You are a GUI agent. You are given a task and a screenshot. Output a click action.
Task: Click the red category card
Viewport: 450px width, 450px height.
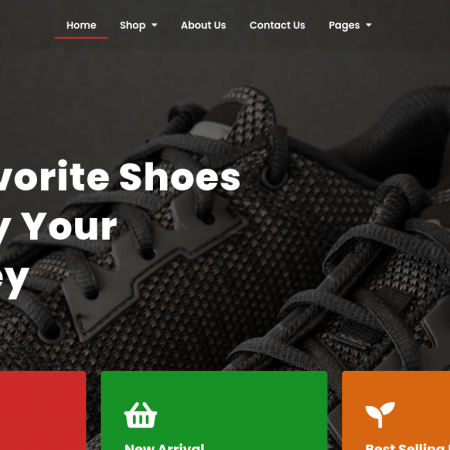43,410
